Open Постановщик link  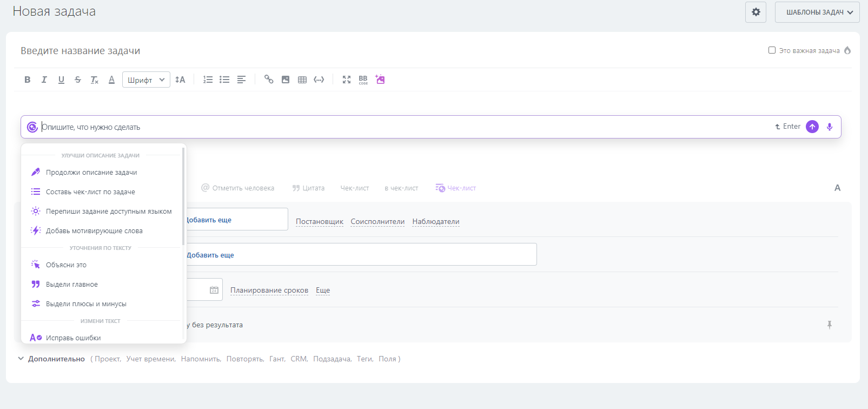pyautogui.click(x=320, y=221)
